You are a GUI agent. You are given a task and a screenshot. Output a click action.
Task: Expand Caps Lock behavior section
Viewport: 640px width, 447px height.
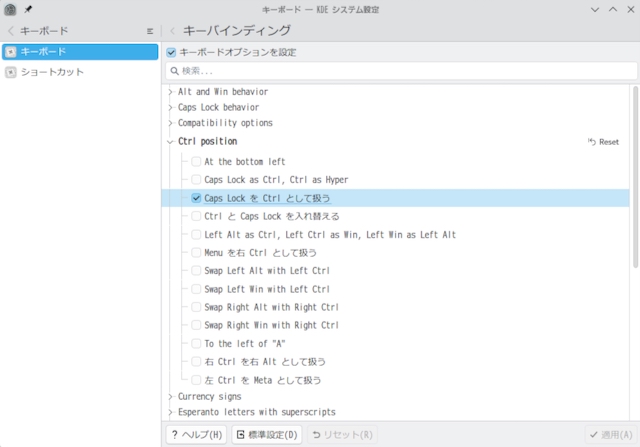point(171,108)
